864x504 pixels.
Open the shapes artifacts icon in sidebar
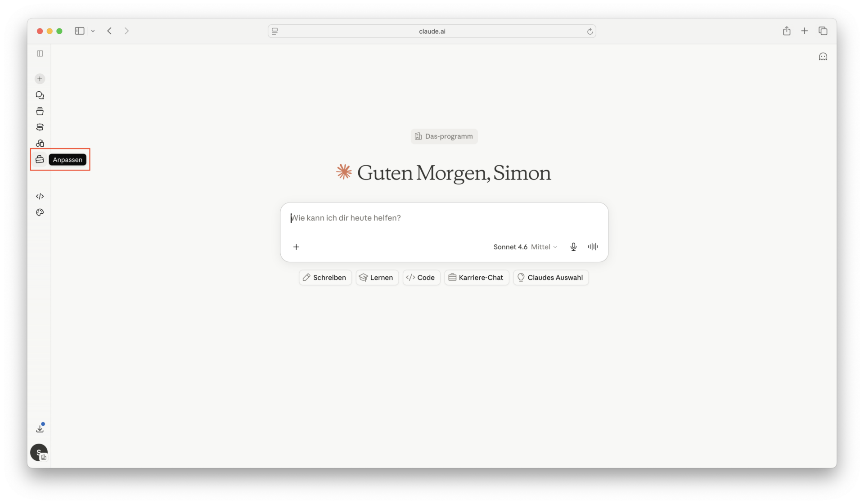tap(40, 143)
